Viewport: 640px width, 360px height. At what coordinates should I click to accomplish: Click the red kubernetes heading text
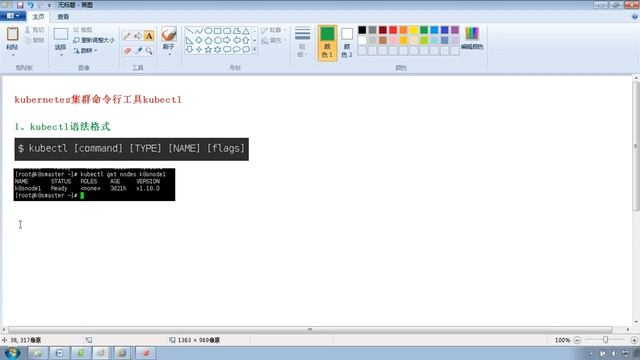98,100
